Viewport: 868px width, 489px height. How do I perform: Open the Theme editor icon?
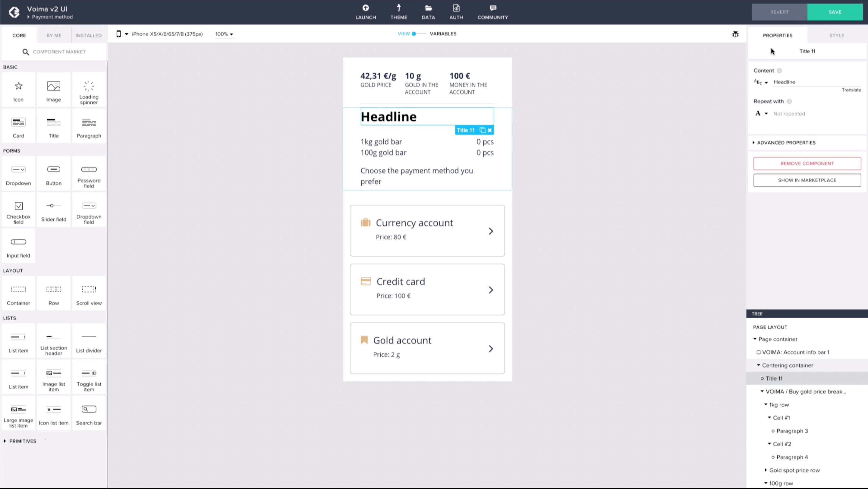tap(399, 8)
